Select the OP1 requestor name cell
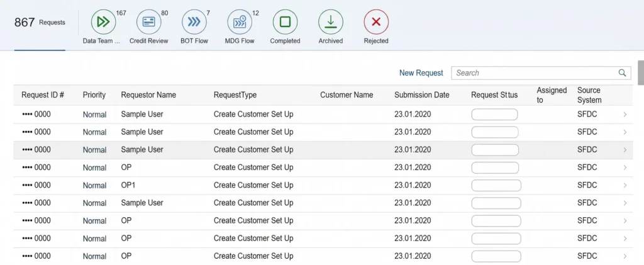This screenshot has height=265, width=644. [128, 185]
